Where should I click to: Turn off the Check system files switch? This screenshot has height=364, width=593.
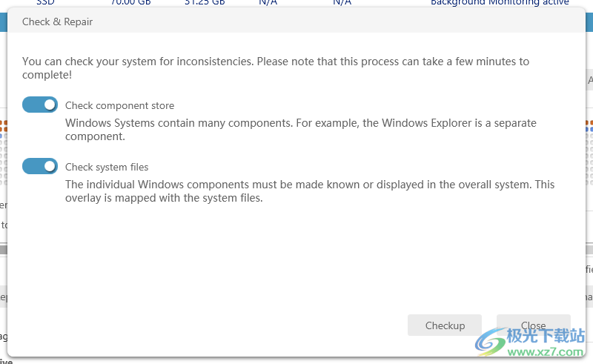[40, 166]
